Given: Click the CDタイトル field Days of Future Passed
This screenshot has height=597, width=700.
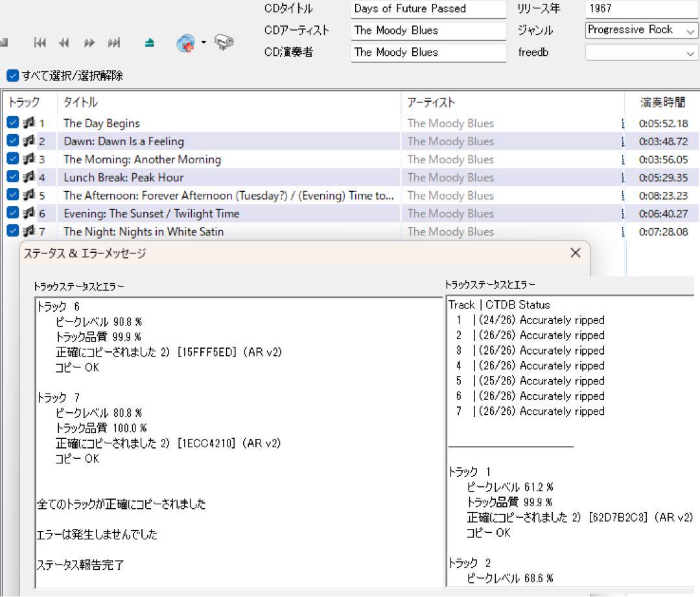Looking at the screenshot, I should (428, 9).
